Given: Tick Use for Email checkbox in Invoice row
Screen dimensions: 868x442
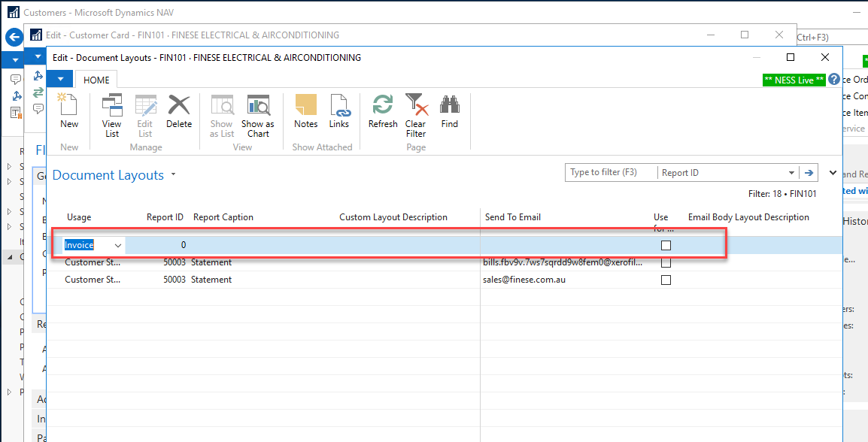Looking at the screenshot, I should [x=666, y=246].
